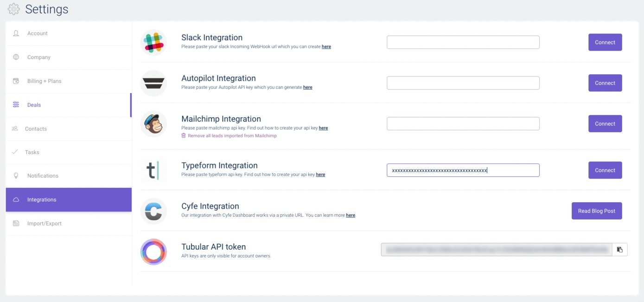Click the Autopilot logo icon
Screen dimensions: 644x302
(153, 83)
